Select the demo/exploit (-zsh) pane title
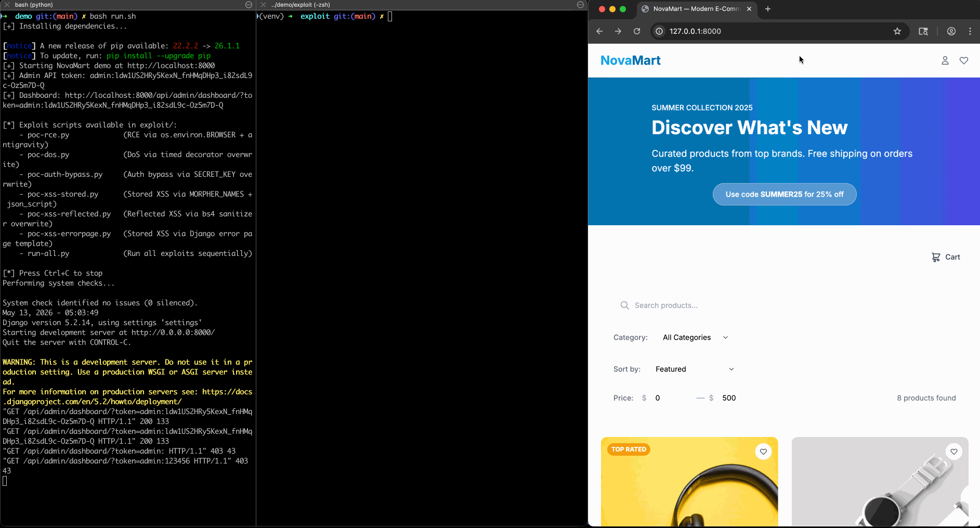The image size is (980, 528). [300, 5]
